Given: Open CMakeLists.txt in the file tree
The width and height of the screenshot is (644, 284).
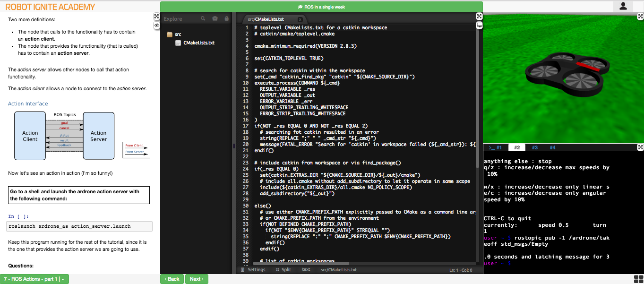Looking at the screenshot, I should point(195,43).
